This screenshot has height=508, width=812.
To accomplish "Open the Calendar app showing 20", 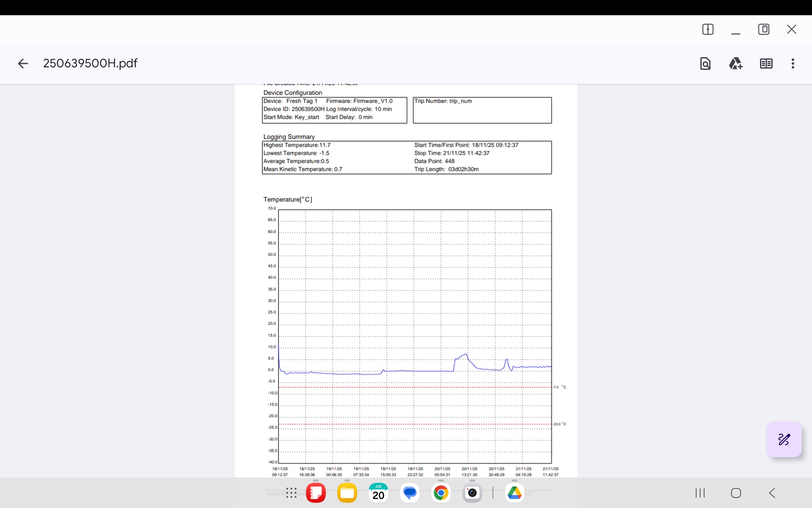I will tap(378, 493).
